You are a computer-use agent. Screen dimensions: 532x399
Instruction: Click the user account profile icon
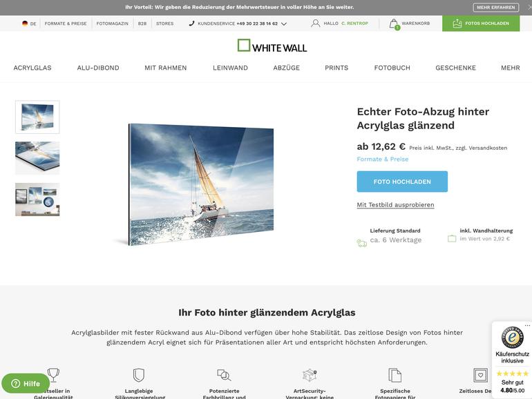316,23
